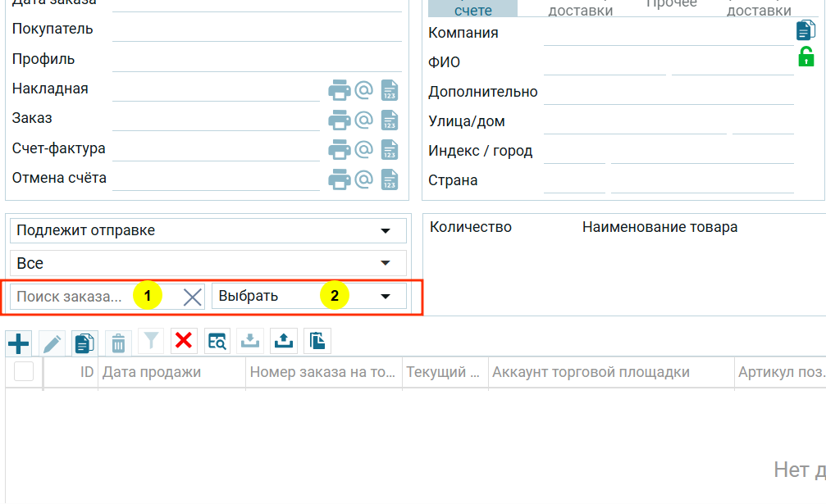826x504 pixels.
Task: Click the blue plus add order icon
Action: pos(19,343)
